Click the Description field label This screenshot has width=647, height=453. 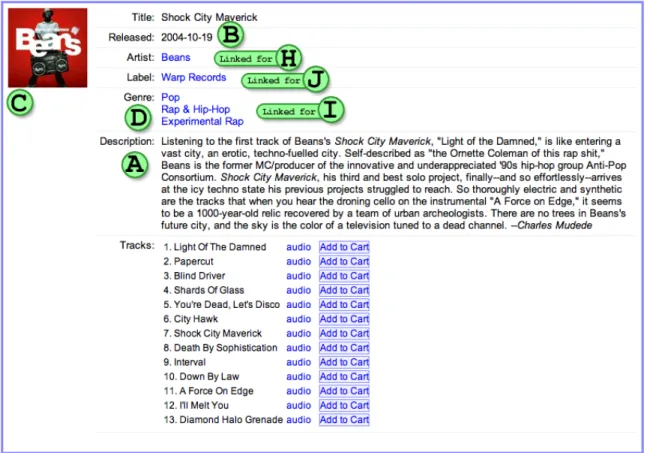point(127,141)
